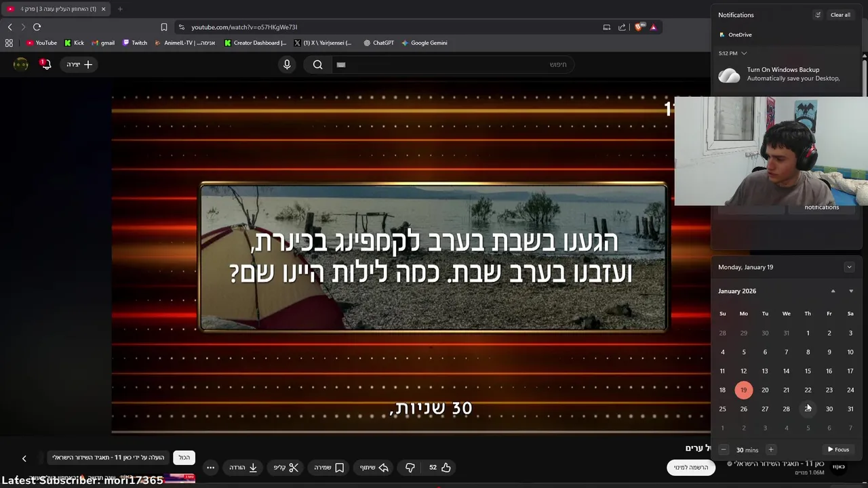Focus the YouTube search input field
The image size is (868, 488).
tap(453, 64)
